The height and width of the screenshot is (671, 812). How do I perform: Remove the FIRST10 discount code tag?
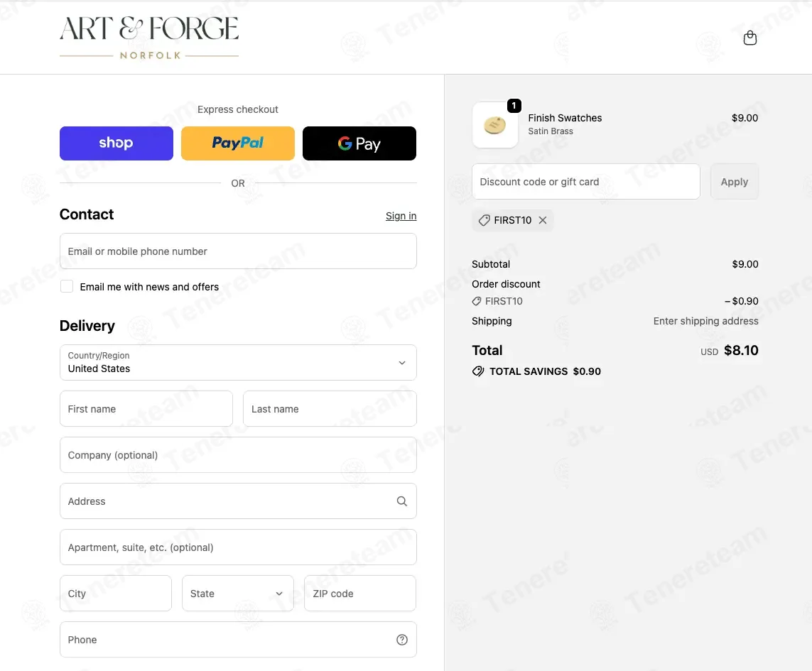[x=542, y=220]
